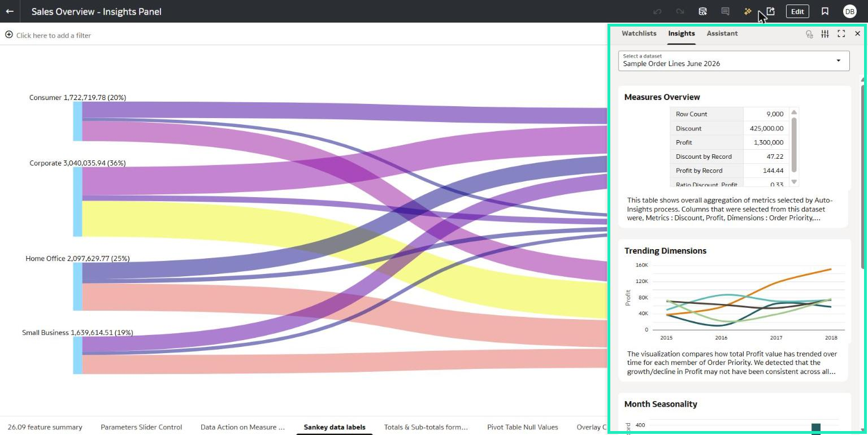Click the Discount by Record value 47.22
The height and width of the screenshot is (435, 868).
tap(766, 156)
